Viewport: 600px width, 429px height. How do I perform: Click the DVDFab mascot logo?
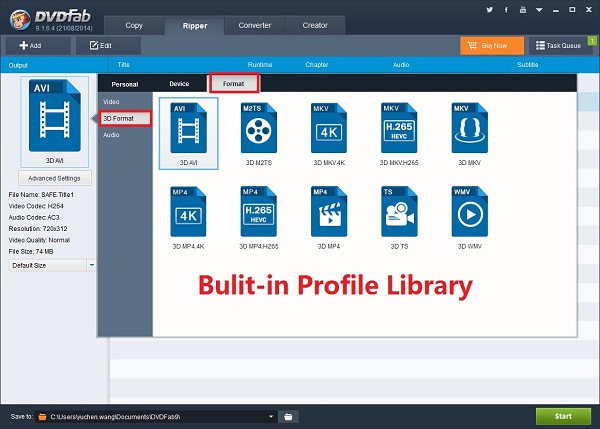click(x=20, y=20)
